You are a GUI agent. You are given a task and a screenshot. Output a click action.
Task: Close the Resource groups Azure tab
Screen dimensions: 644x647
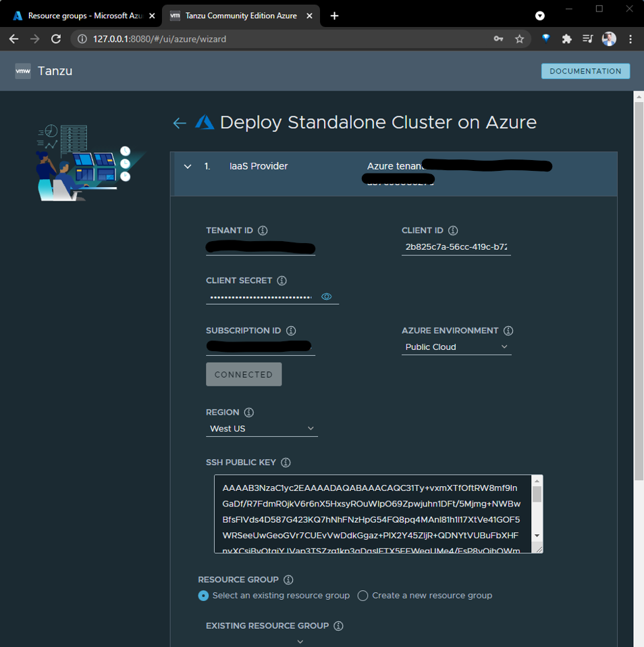tap(153, 16)
